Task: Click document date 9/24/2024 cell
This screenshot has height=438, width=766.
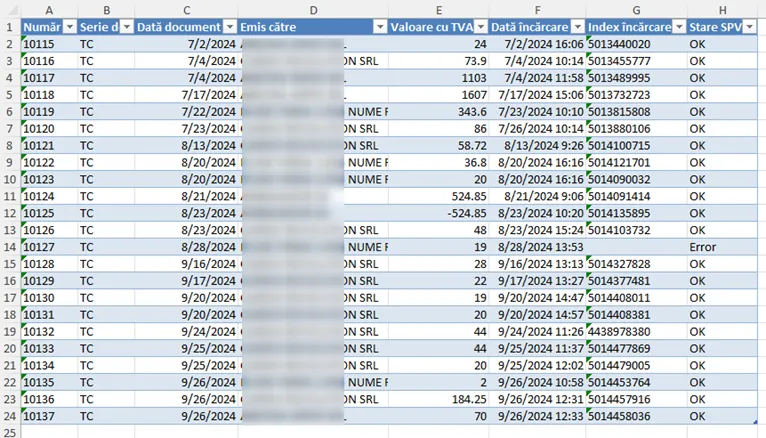Action: pos(186,332)
